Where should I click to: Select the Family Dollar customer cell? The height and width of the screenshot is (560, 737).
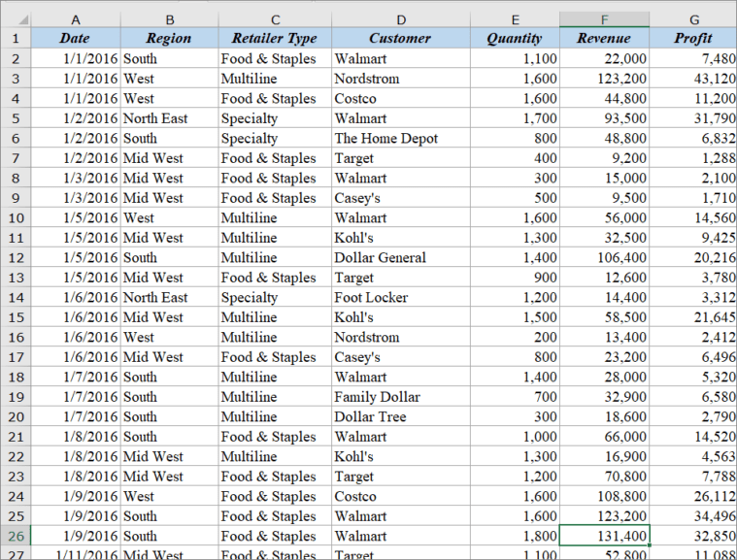coord(401,397)
